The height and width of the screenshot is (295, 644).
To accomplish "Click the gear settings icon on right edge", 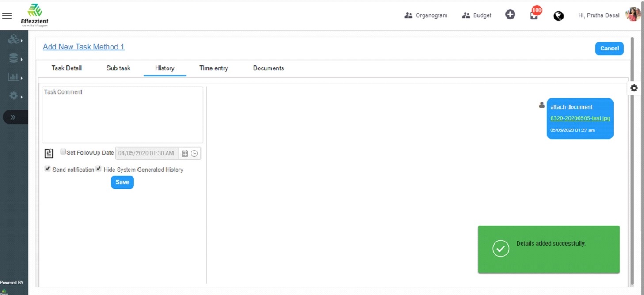I will pos(634,88).
